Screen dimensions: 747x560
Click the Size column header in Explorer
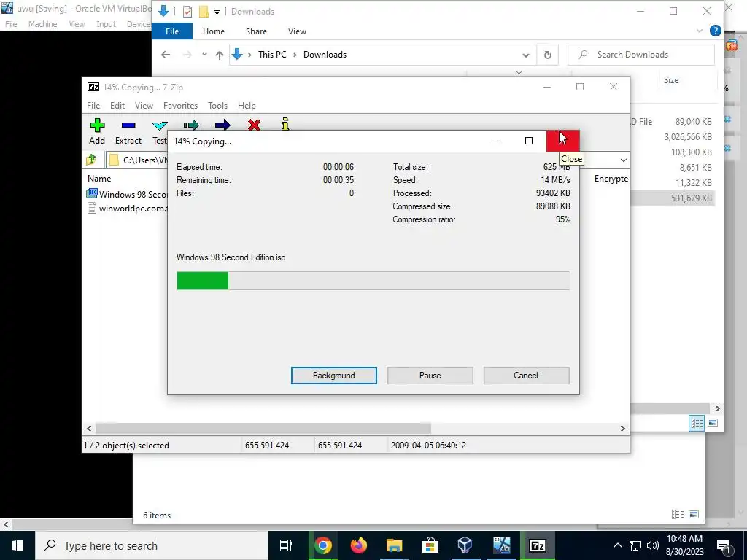671,80
